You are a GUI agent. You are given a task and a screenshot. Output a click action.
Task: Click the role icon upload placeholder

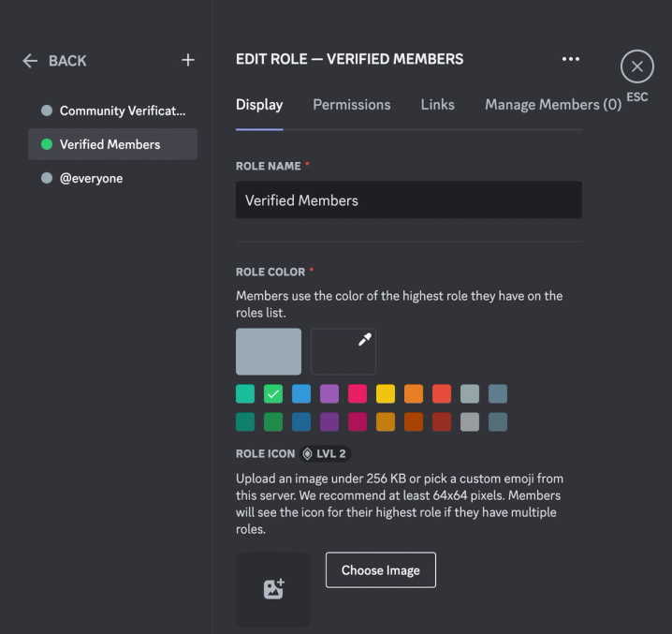273,589
